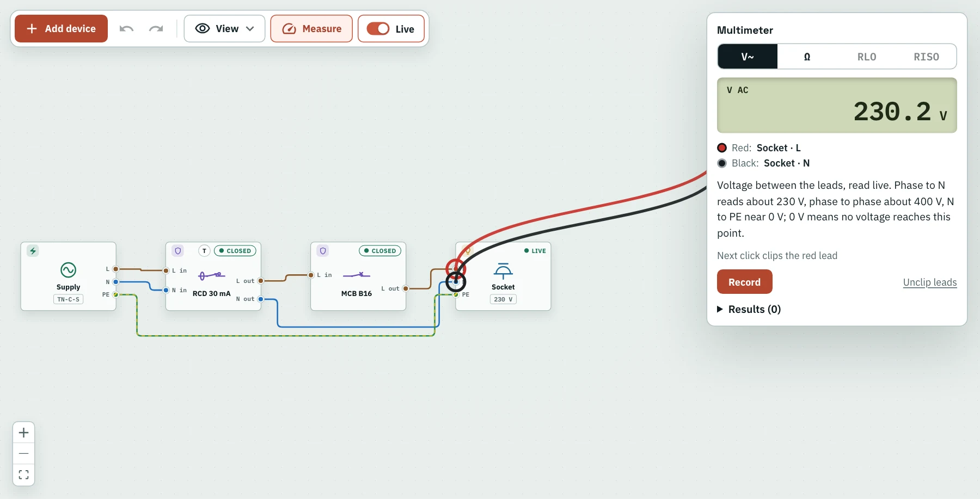Screen dimensions: 980x499
Task: Click the shield badge on MCB B16
Action: (323, 251)
